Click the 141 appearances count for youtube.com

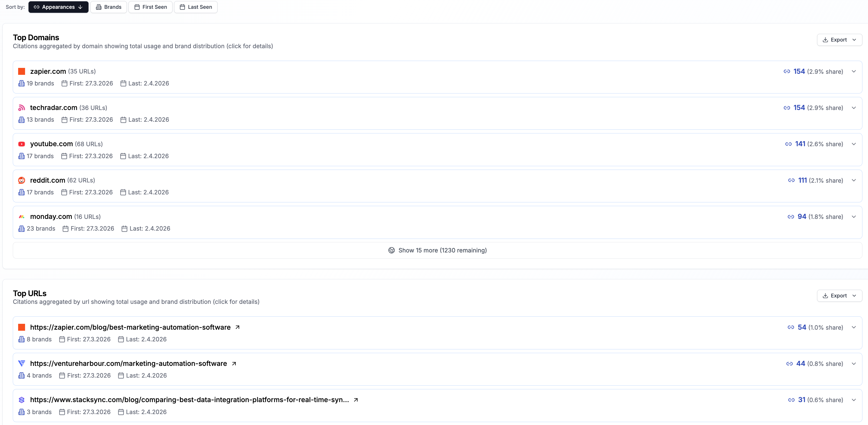[x=800, y=144]
